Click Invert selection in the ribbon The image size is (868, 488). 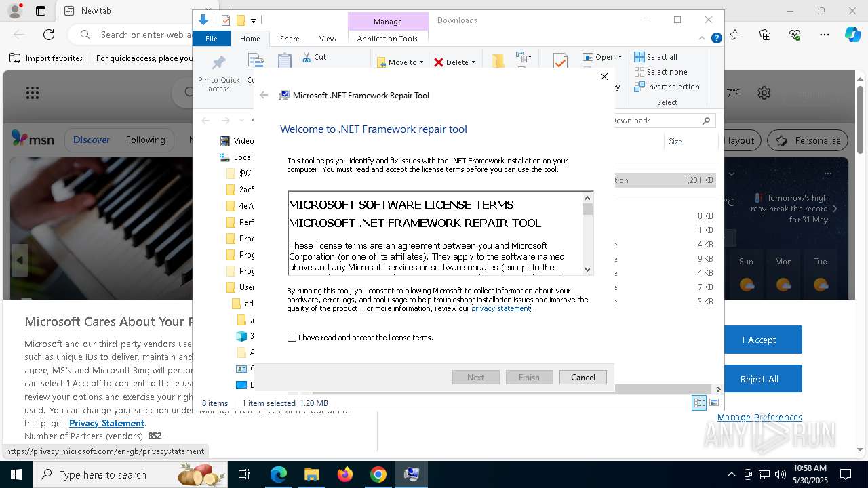click(667, 87)
